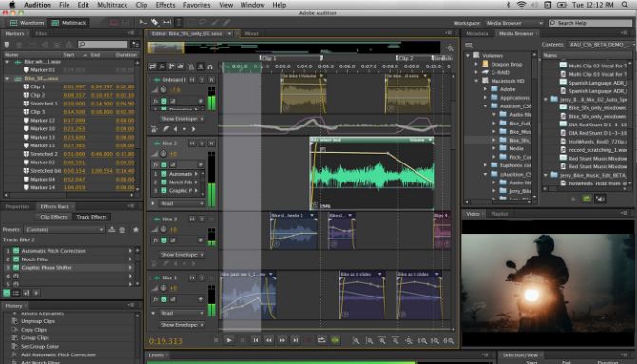Image resolution: width=637 pixels, height=364 pixels.
Task: Select the Stretched 2 marker row
Action: pos(69,154)
